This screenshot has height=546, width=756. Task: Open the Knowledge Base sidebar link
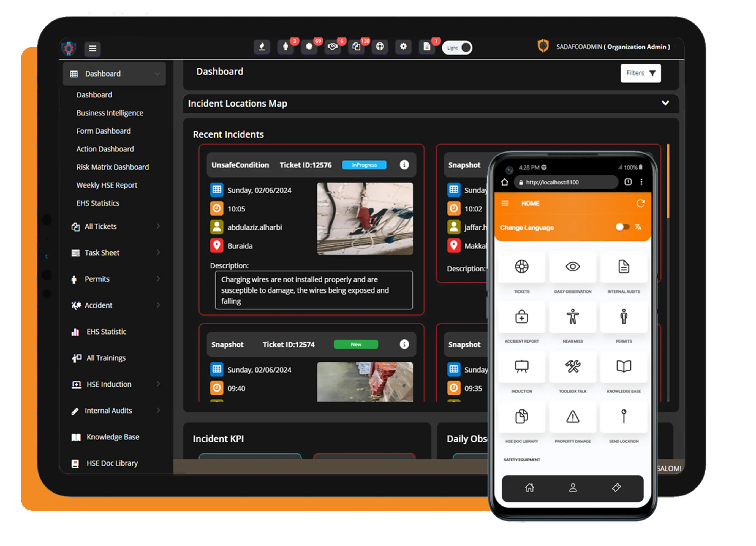pyautogui.click(x=113, y=437)
